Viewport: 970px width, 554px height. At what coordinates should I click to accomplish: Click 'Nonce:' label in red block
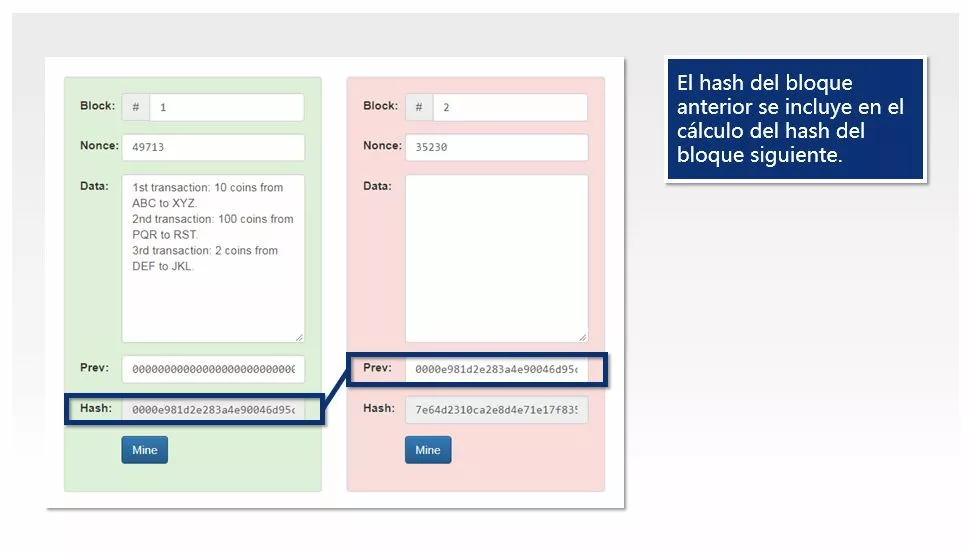tap(382, 145)
